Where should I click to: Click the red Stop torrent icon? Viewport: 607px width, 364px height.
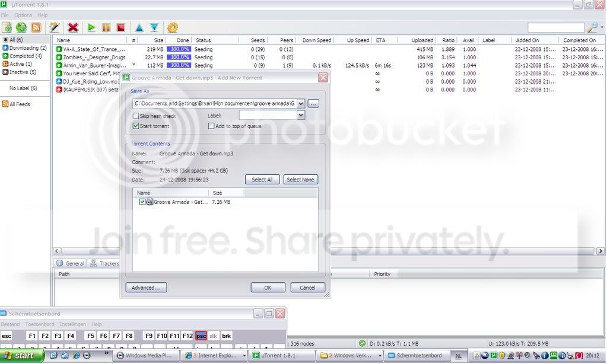tap(121, 27)
